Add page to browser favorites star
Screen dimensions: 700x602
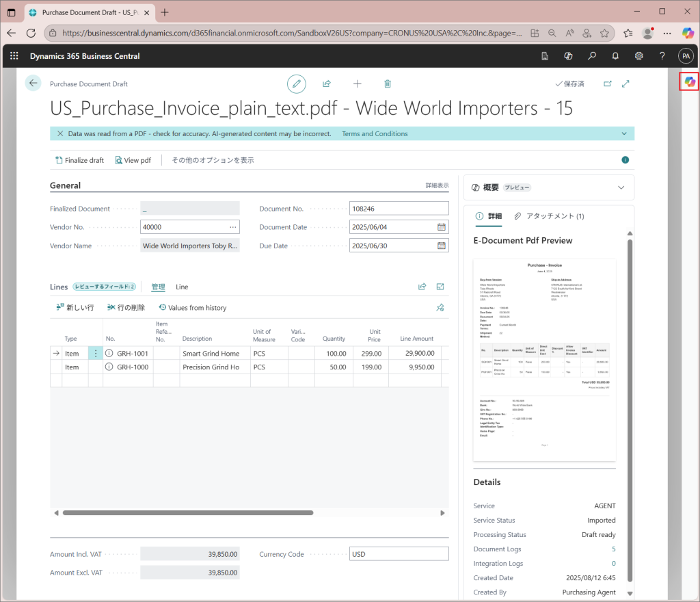(604, 33)
